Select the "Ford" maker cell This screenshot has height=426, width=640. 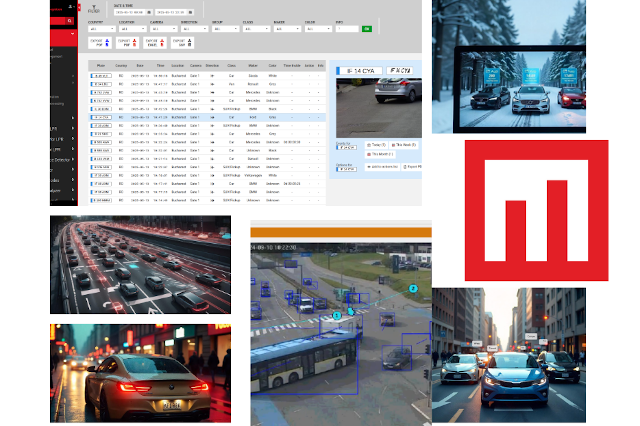point(253,118)
